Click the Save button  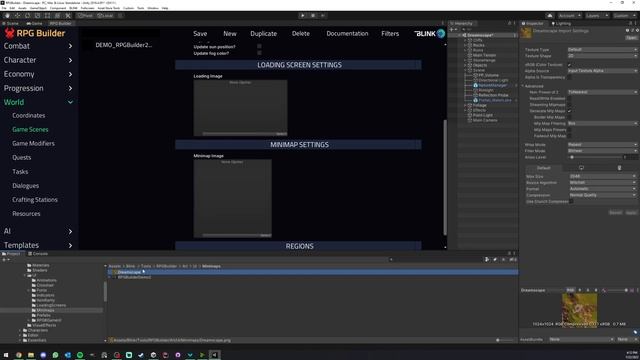point(200,34)
